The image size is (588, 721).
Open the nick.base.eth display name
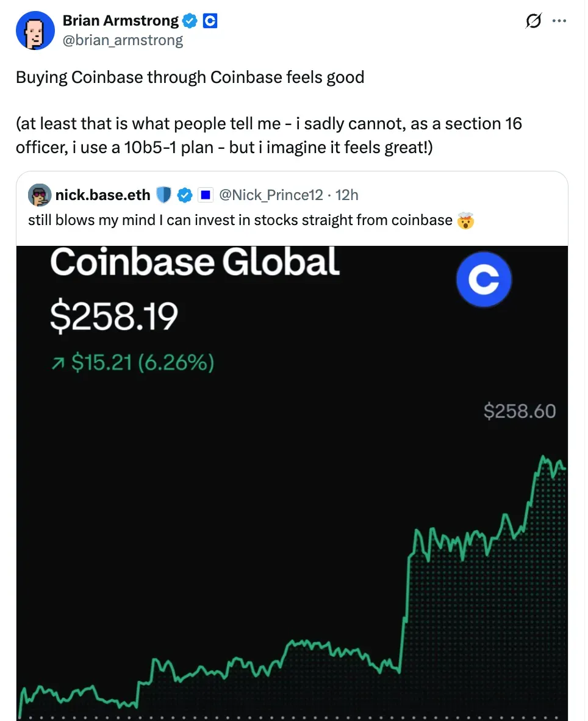click(102, 195)
